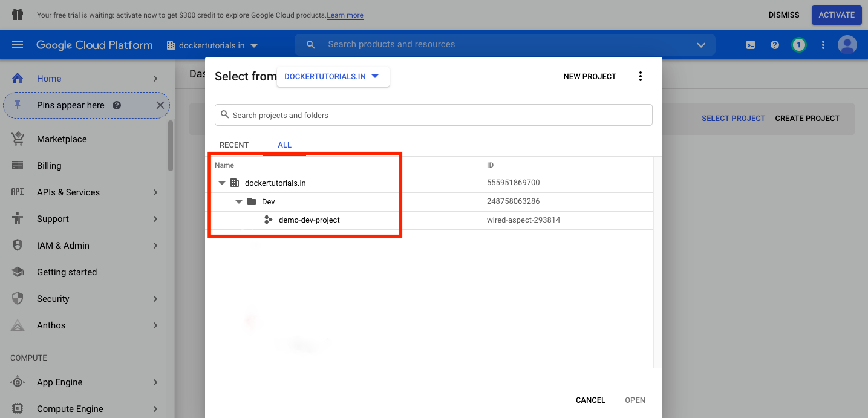Click CANCEL in the dialog
Image resolution: width=868 pixels, height=418 pixels.
pos(590,400)
